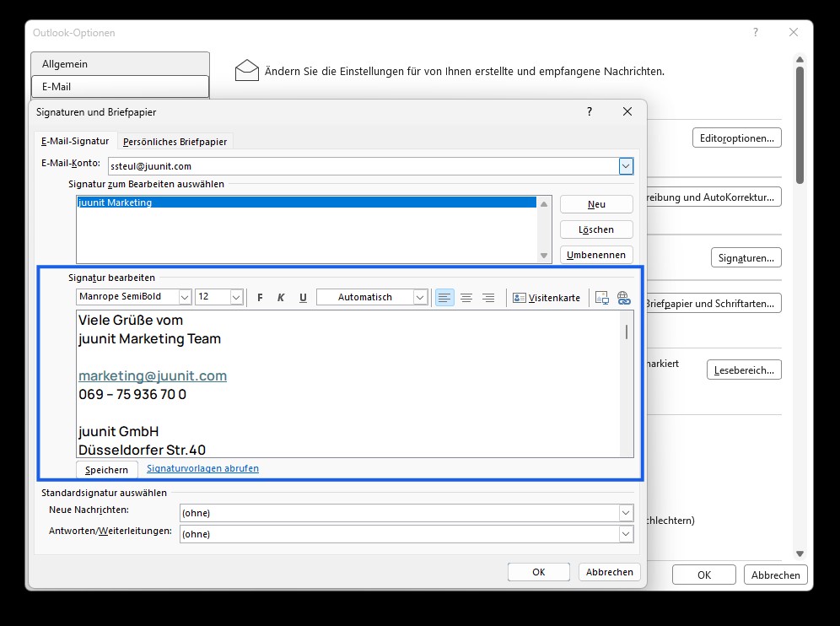Open the Antworten/Weiterleitungen signature dropdown

click(626, 534)
